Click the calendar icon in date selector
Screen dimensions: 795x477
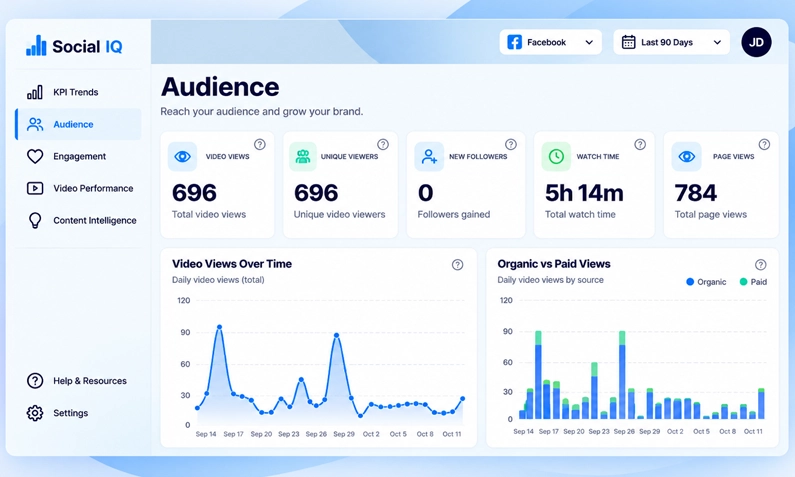(628, 42)
